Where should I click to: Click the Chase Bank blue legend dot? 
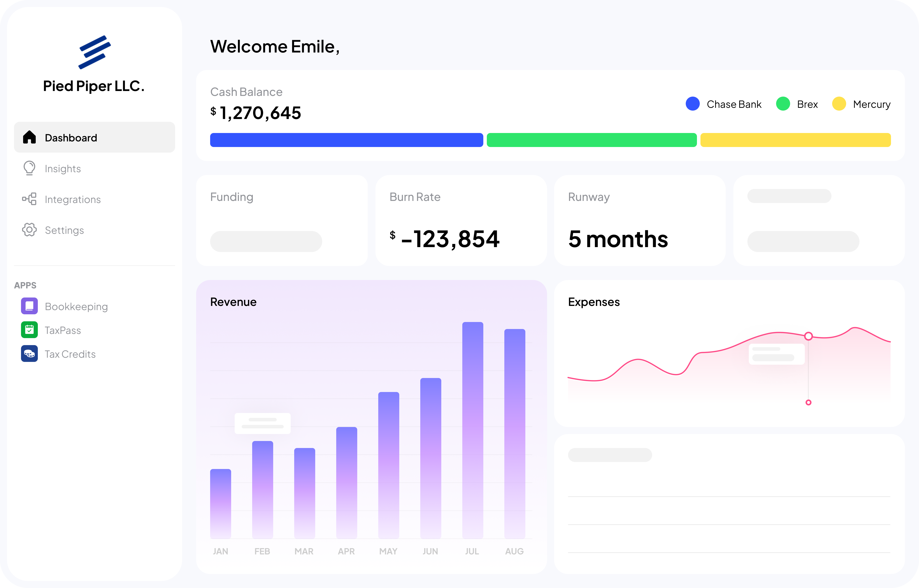(x=693, y=103)
